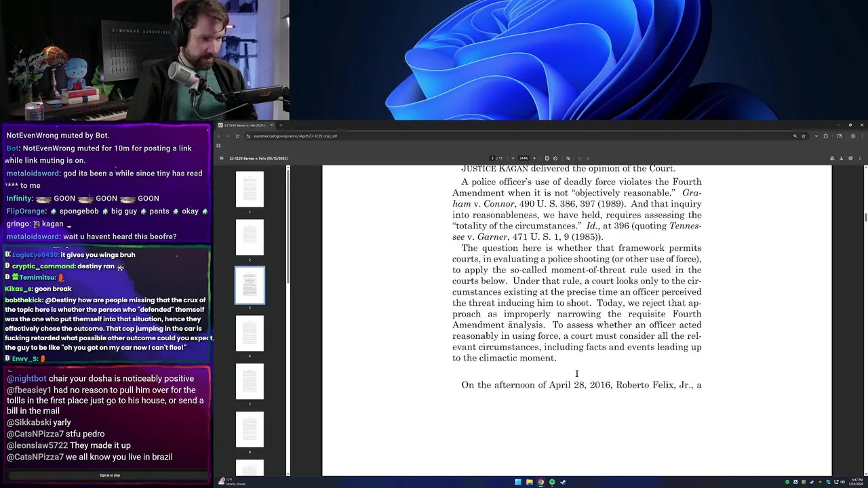Click the PDF undo arrow
The width and height of the screenshot is (868, 488).
pyautogui.click(x=580, y=159)
